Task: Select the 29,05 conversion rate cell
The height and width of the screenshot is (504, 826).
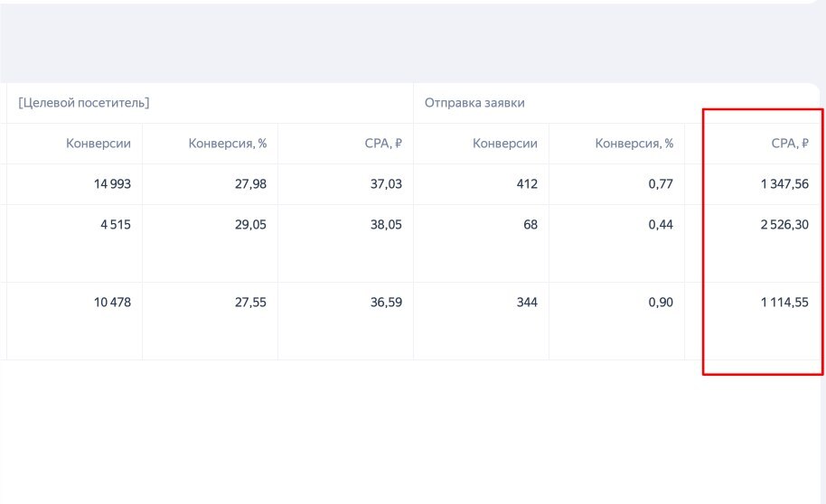Action: tap(250, 225)
